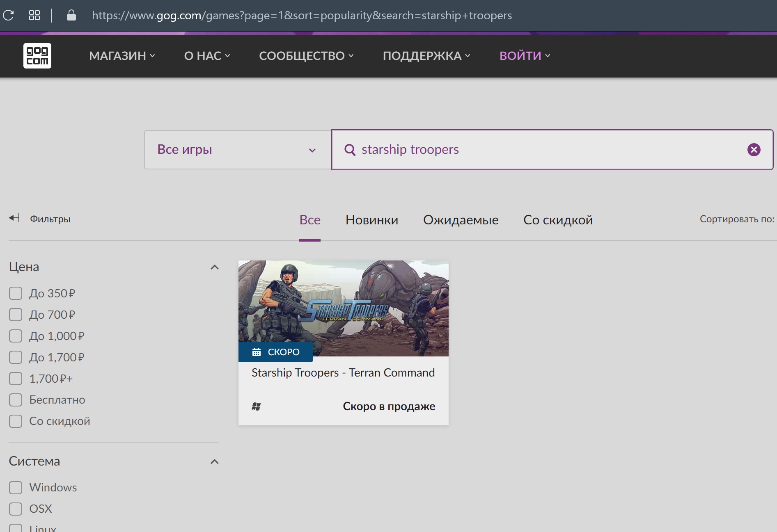Image resolution: width=777 pixels, height=532 pixels.
Task: Select the Все tab
Action: (310, 220)
